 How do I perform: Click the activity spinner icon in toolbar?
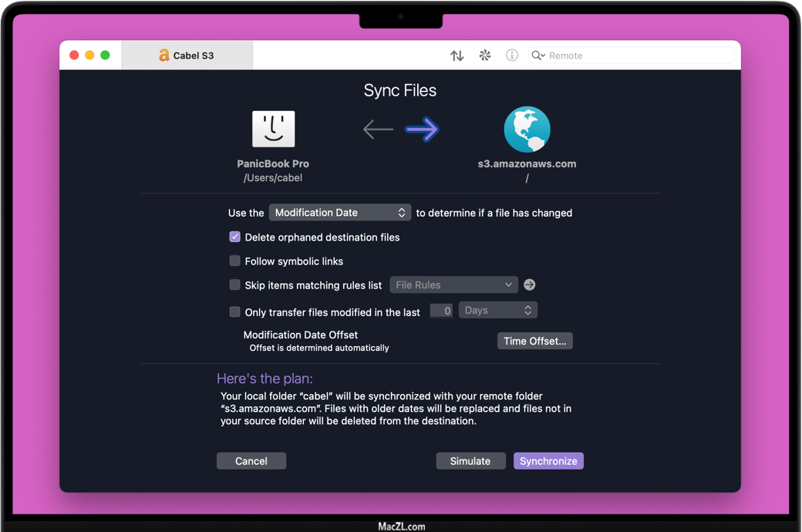pos(485,56)
